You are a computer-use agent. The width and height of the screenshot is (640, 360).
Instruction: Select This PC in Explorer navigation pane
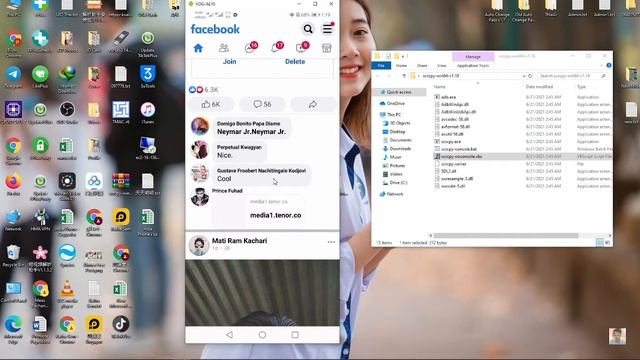[x=394, y=115]
